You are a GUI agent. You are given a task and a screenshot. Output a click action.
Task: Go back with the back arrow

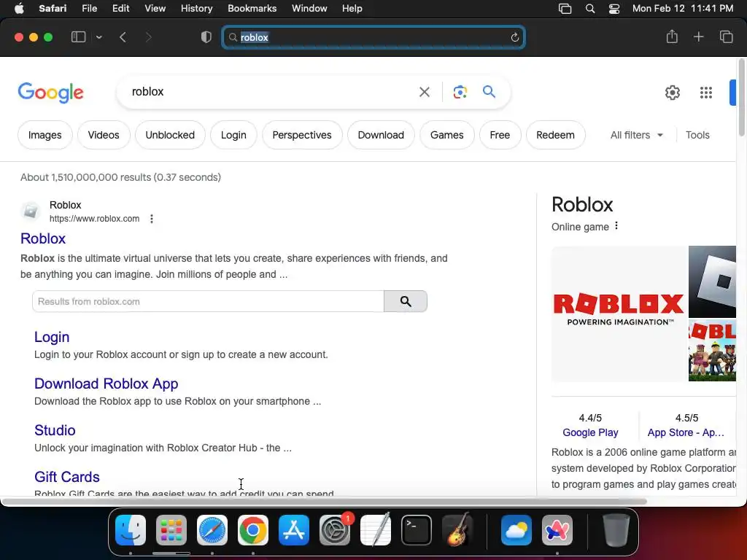(x=123, y=37)
